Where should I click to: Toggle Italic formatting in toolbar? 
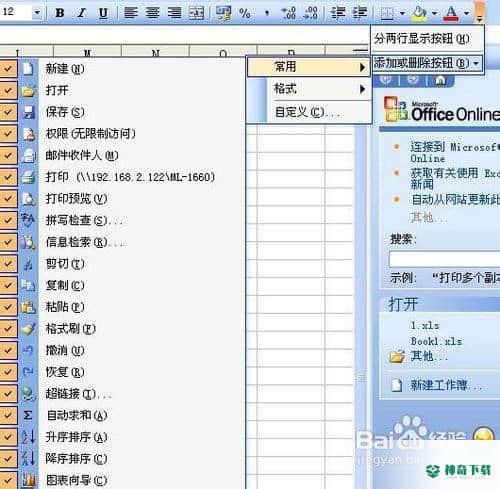point(81,13)
